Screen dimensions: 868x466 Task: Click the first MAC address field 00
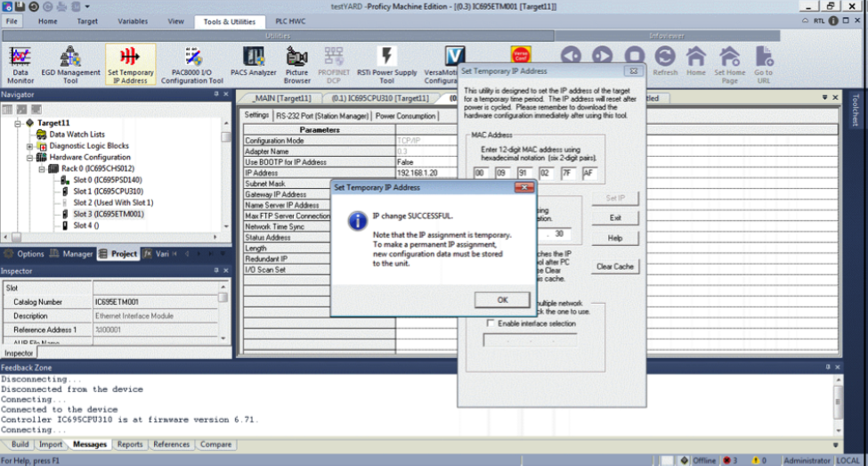click(x=481, y=173)
